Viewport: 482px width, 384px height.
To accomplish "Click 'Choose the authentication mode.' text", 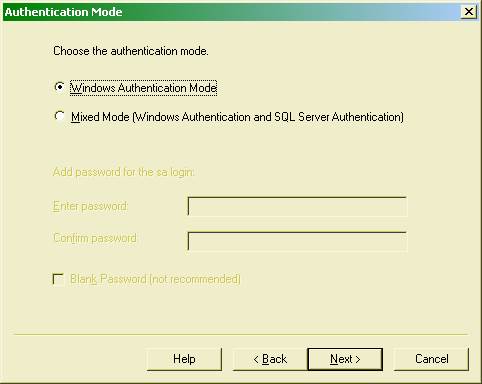I will click(x=131, y=51).
